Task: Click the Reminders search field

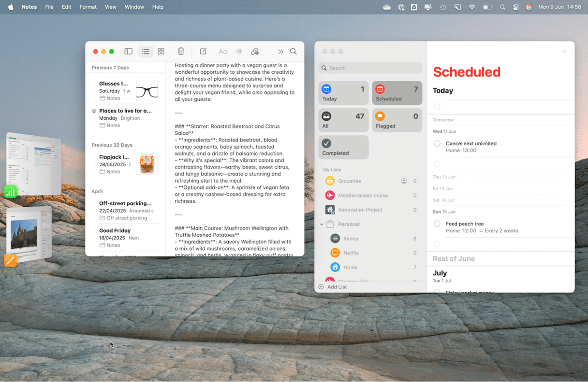Action: click(x=370, y=68)
